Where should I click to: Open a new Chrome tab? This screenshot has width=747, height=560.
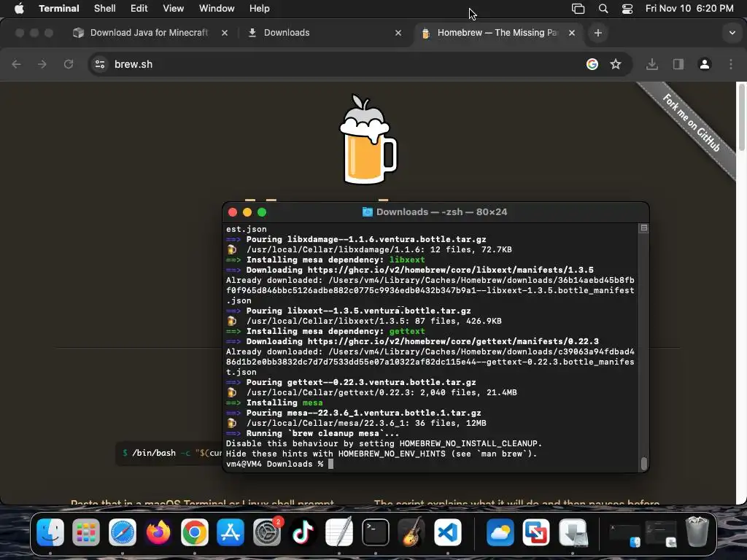click(598, 33)
